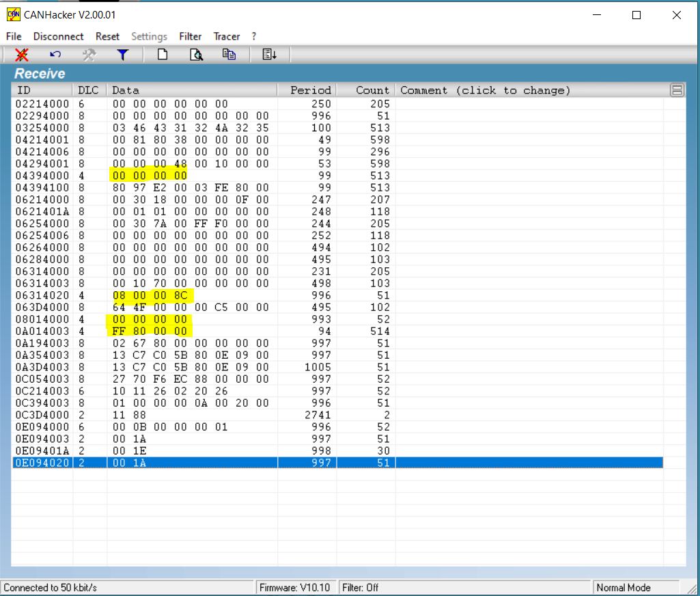Viewport: 700px width, 596px height.
Task: Select the row with ID 063D4000
Action: 337,308
